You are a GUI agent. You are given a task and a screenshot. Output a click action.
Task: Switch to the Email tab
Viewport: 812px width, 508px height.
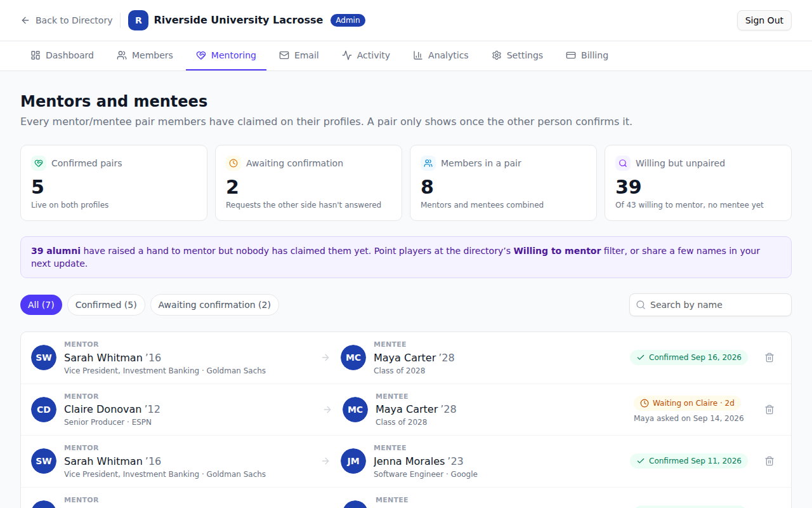click(299, 55)
